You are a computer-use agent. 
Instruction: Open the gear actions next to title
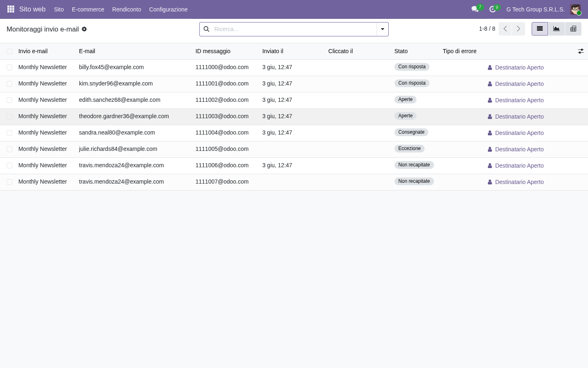coord(84,29)
